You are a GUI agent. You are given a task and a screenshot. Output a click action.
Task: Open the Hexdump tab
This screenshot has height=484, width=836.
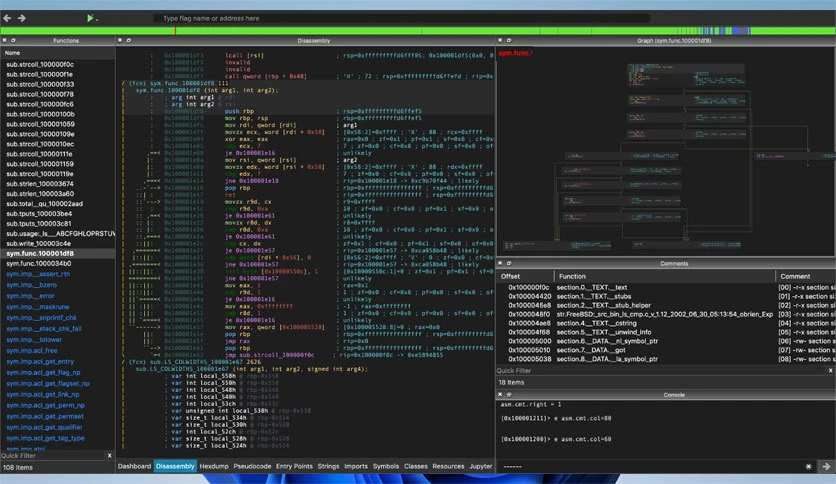[x=214, y=466]
